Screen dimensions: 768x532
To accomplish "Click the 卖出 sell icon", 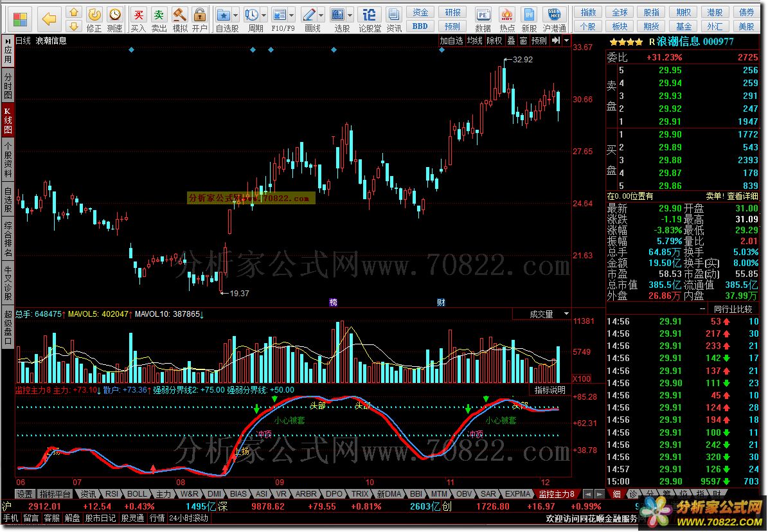I will click(159, 20).
